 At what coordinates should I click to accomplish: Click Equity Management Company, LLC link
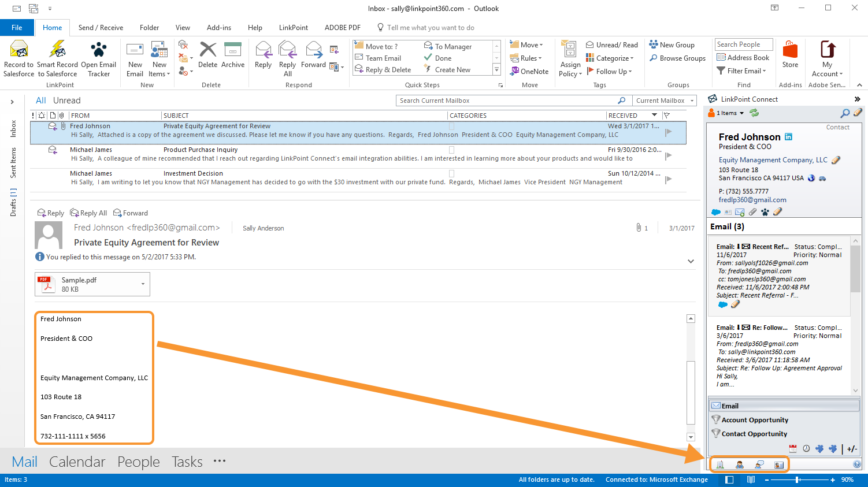[773, 160]
